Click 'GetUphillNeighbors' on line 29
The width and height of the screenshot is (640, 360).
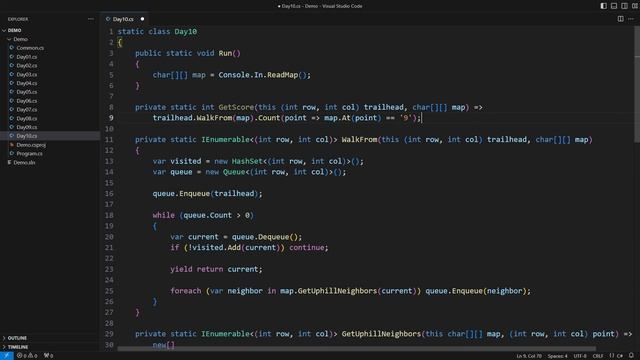(381, 334)
